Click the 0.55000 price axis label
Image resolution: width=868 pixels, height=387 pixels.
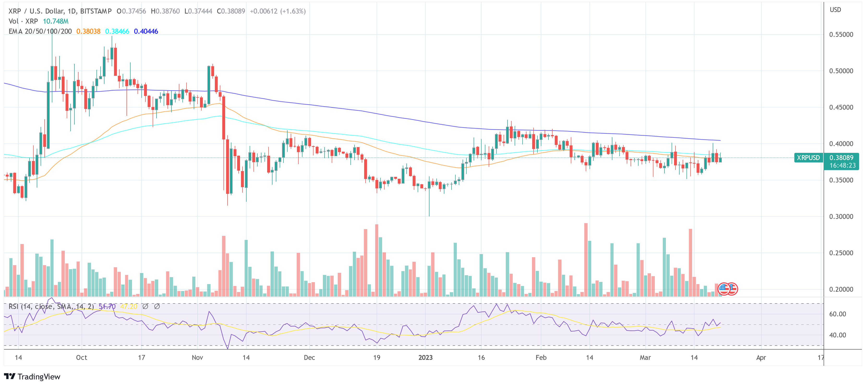[841, 34]
